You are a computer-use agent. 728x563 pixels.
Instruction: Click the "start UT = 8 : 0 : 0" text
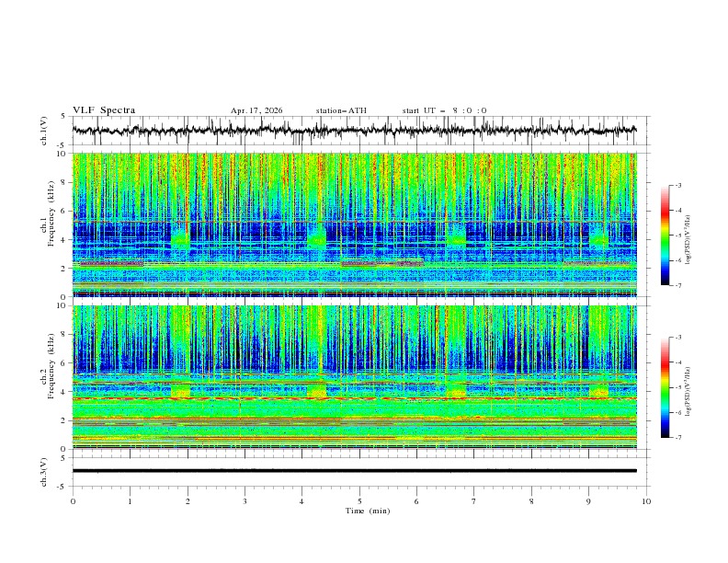point(444,110)
